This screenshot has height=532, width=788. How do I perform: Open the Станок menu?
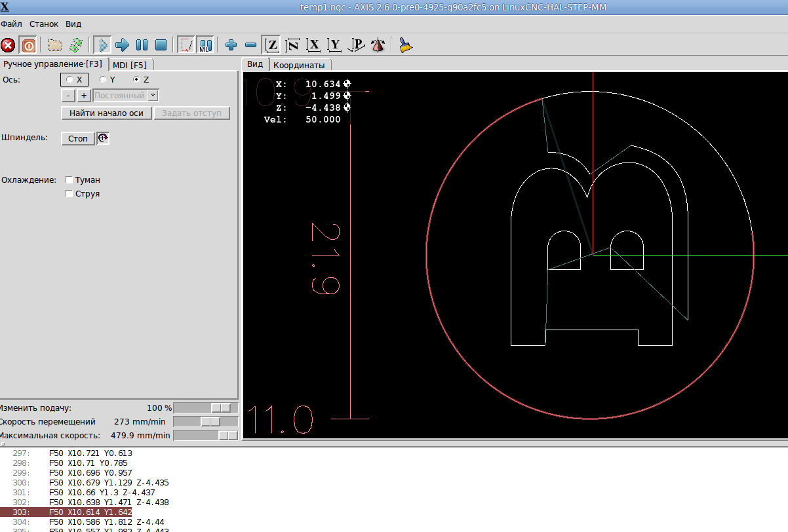point(44,24)
